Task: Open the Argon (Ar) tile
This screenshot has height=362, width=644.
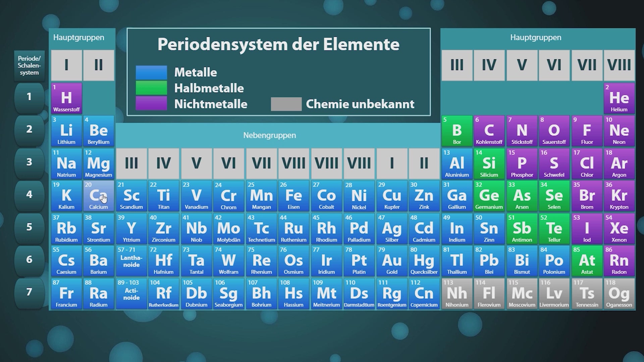Action: 619,164
